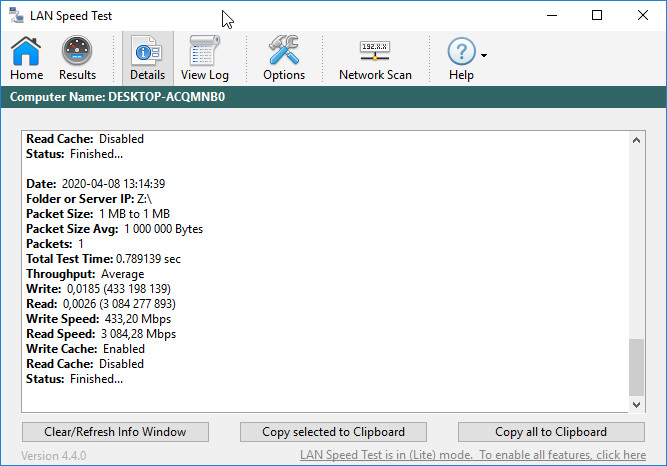This screenshot has height=466, width=667.
Task: Go to the Home toolbar icon
Action: (26, 58)
